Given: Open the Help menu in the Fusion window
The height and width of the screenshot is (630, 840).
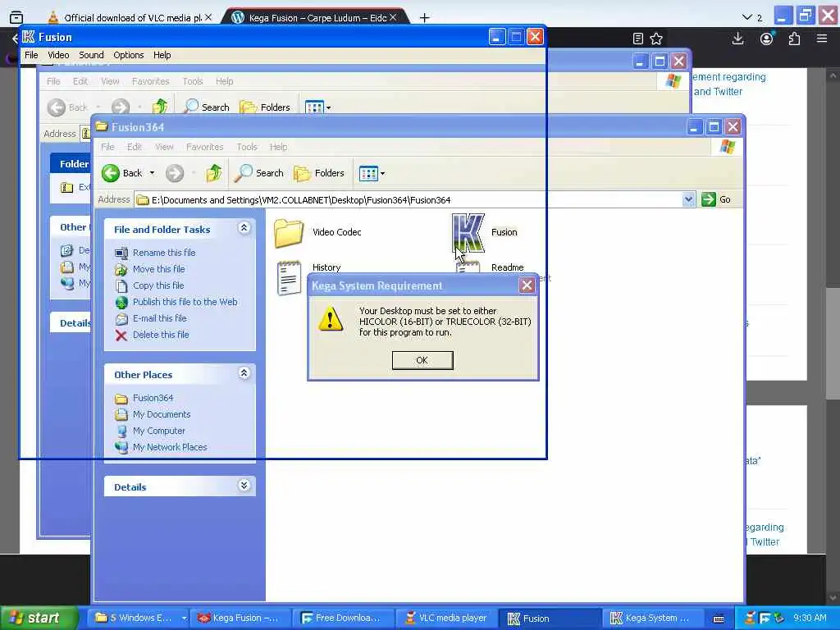Looking at the screenshot, I should 162,55.
